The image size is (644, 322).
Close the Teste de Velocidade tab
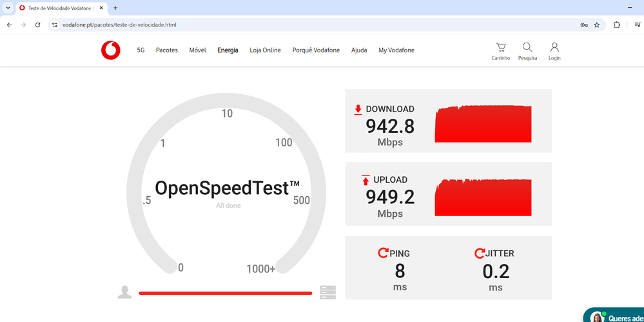101,8
